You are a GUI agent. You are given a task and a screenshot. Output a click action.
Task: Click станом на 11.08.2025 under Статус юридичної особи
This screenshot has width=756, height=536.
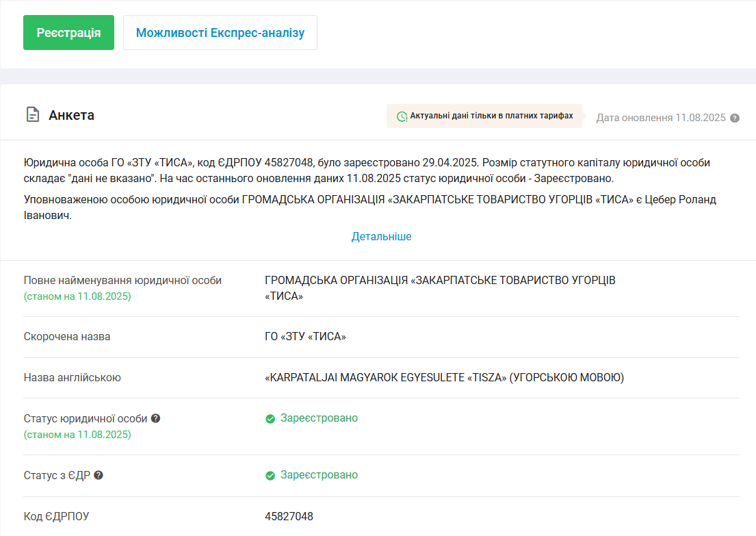click(77, 434)
